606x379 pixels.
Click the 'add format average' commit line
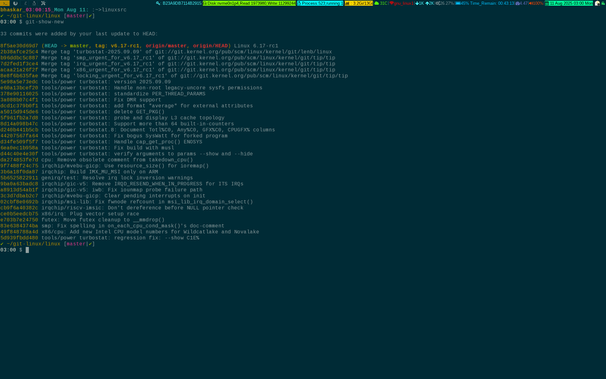[126, 106]
